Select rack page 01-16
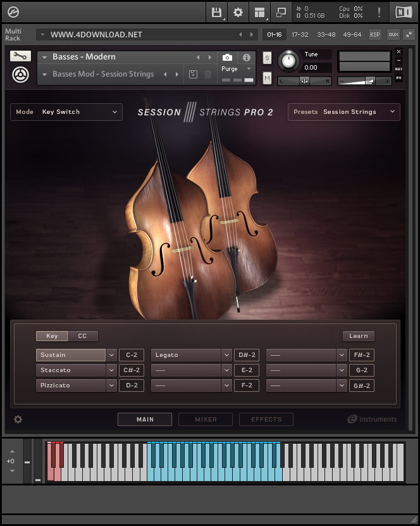This screenshot has height=526, width=420. (274, 35)
